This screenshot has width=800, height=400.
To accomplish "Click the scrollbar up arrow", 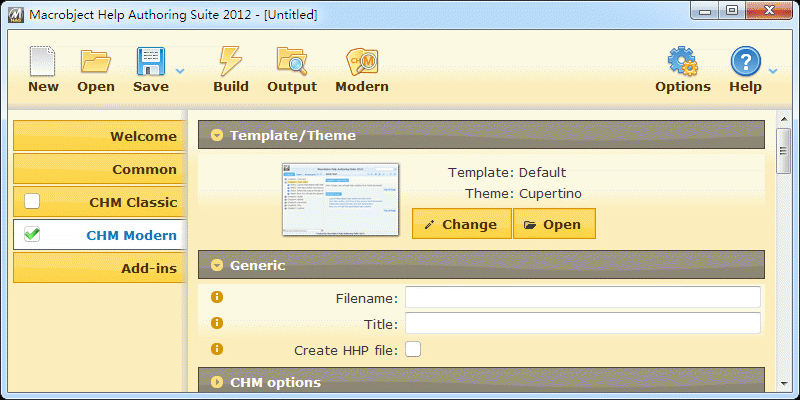I will pos(783,119).
